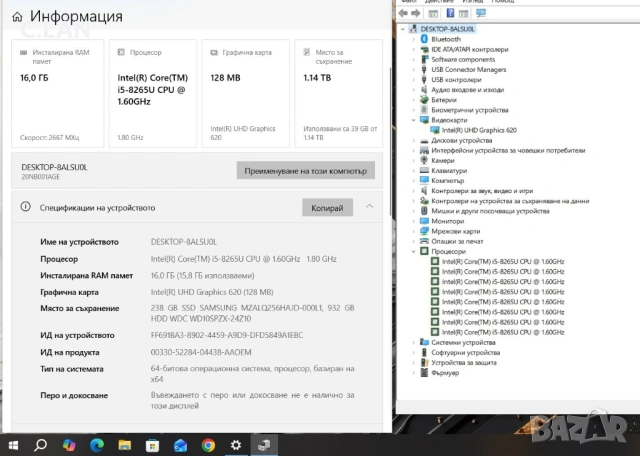Expand the USB контролери category
This screenshot has width=640, height=456.
click(413, 80)
